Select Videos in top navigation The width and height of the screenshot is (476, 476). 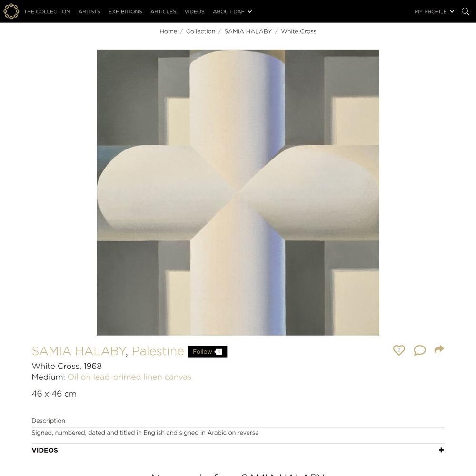point(195,11)
